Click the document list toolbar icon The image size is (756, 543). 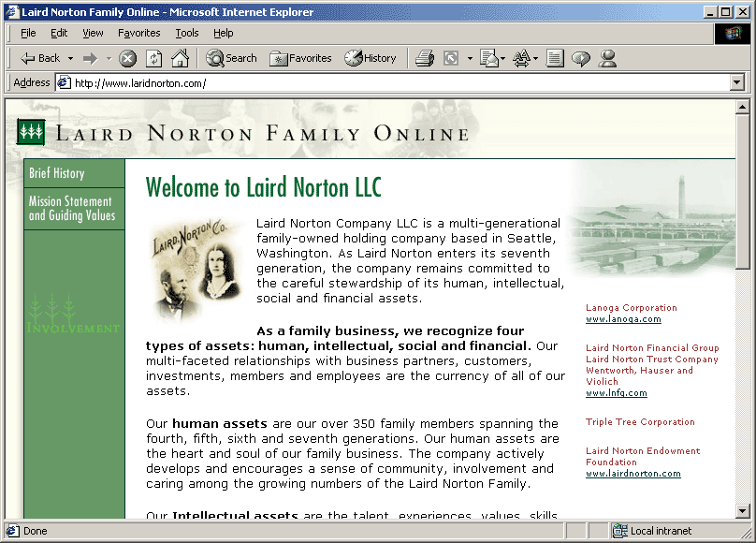click(x=555, y=58)
